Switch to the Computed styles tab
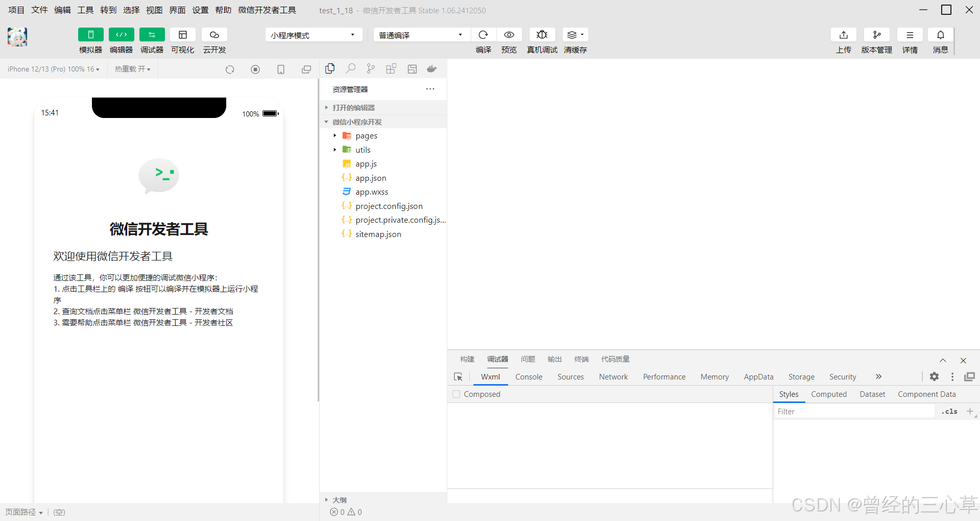This screenshot has height=521, width=980. pos(829,394)
